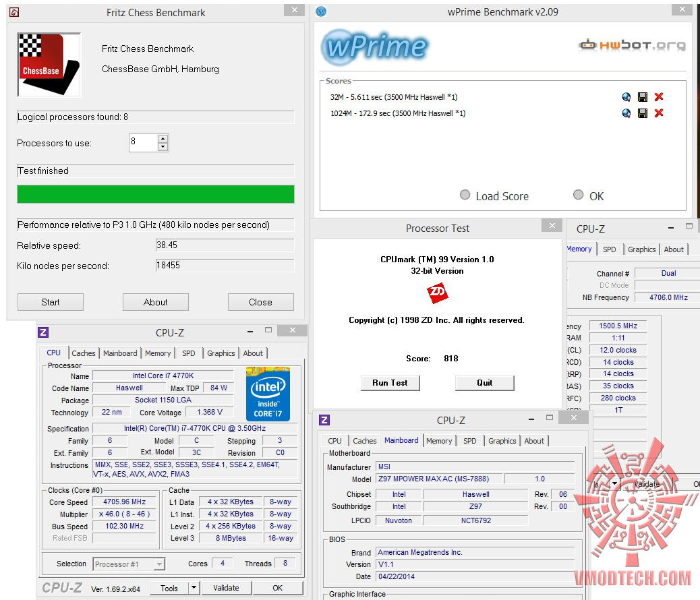
Task: Open the Processor #1 selection dropdown
Action: [x=159, y=564]
